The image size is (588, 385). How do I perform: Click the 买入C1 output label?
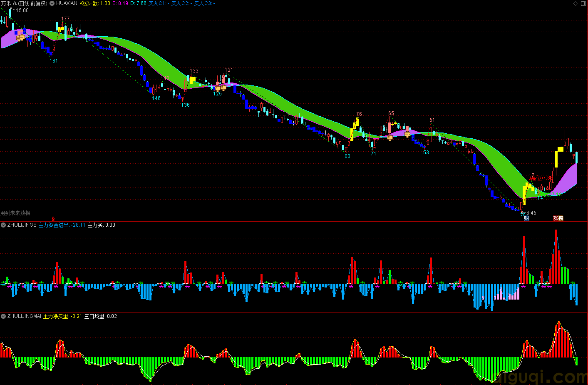pyautogui.click(x=159, y=3)
